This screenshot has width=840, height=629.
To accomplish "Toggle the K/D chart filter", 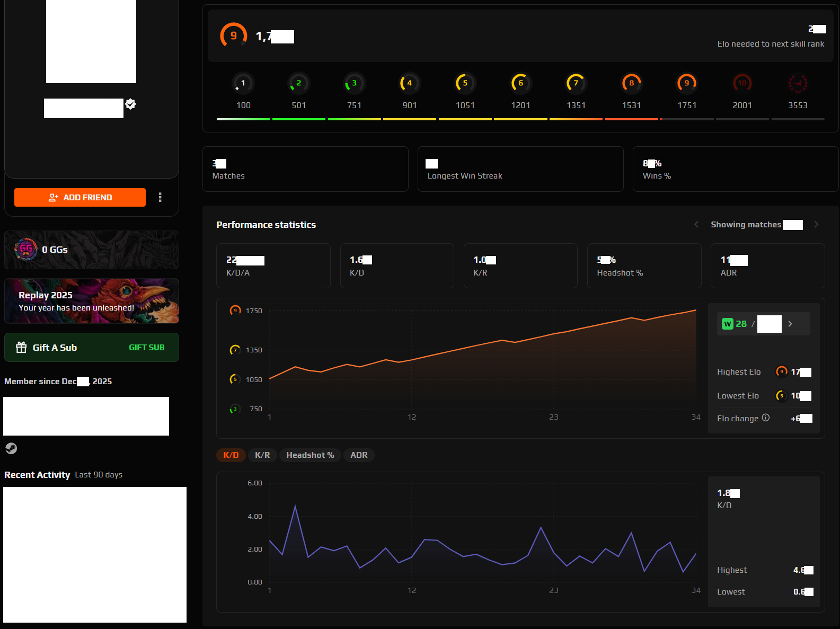I will [x=231, y=455].
